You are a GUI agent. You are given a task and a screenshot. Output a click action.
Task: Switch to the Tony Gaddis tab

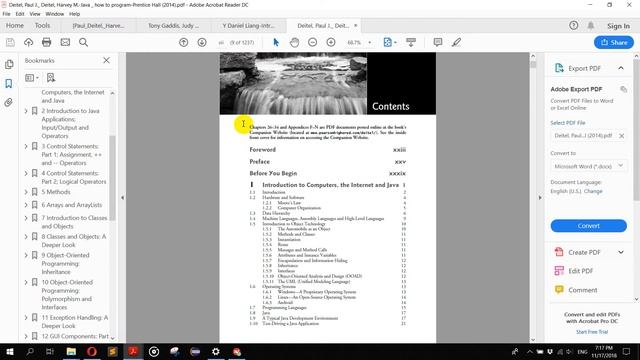(173, 25)
